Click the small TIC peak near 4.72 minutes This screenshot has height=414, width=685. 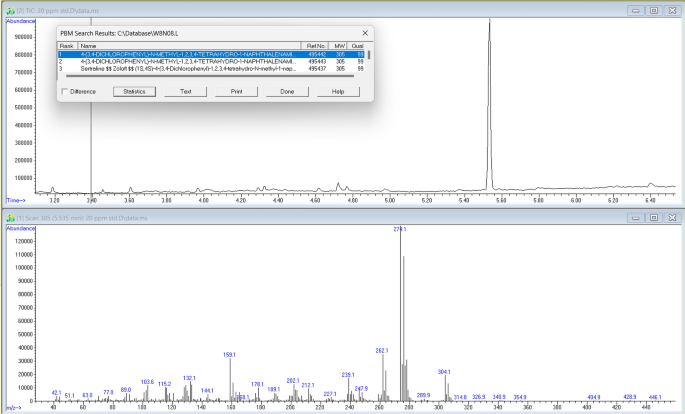[338, 186]
